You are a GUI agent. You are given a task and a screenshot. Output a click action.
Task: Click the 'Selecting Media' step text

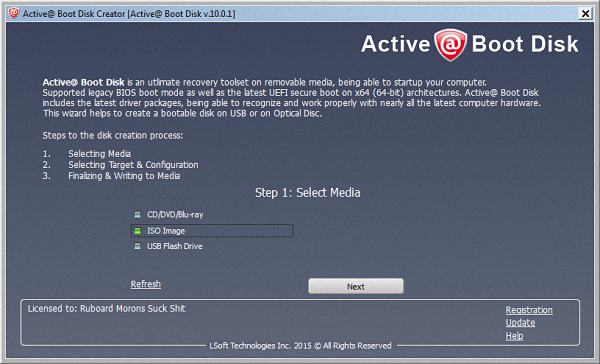tap(99, 154)
